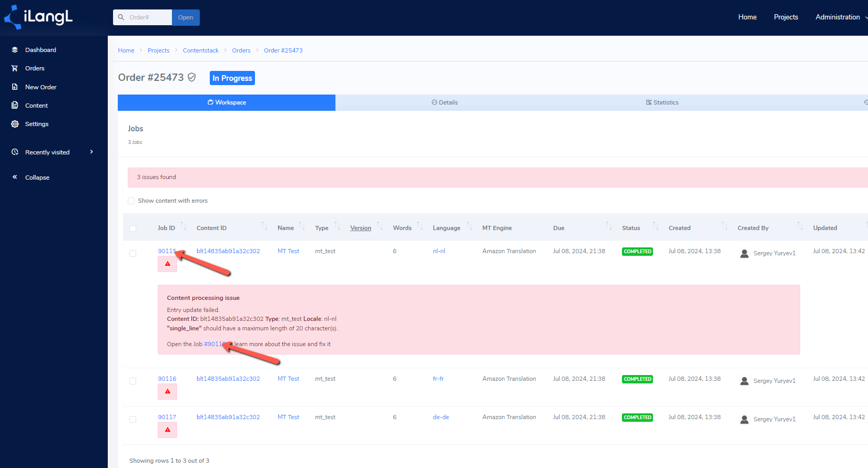The width and height of the screenshot is (868, 468).
Task: Sort by Content ID using its sort arrows
Action: tap(264, 226)
